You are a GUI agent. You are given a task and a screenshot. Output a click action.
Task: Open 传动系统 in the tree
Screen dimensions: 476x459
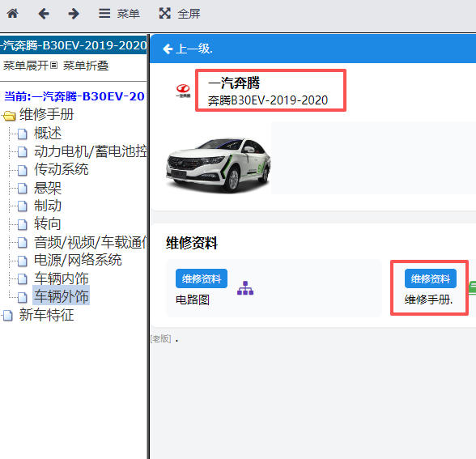(x=61, y=169)
